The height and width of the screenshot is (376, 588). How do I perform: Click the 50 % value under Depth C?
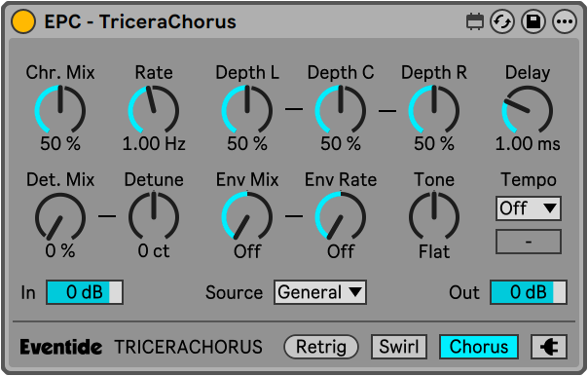pyautogui.click(x=341, y=144)
